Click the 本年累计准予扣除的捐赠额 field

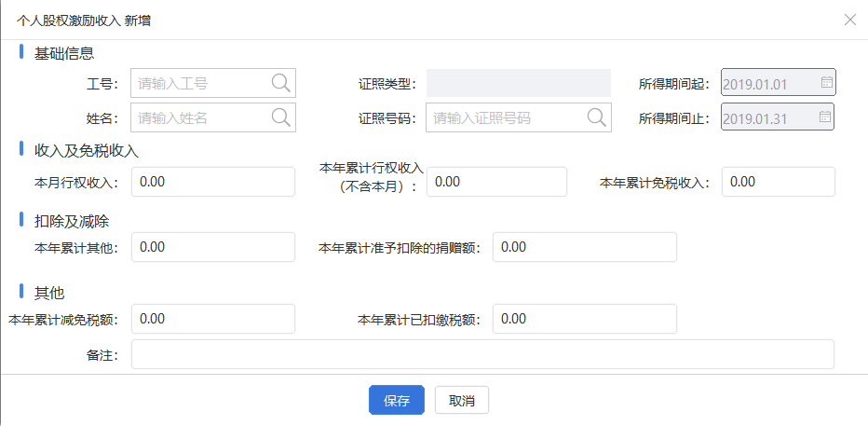(585, 247)
